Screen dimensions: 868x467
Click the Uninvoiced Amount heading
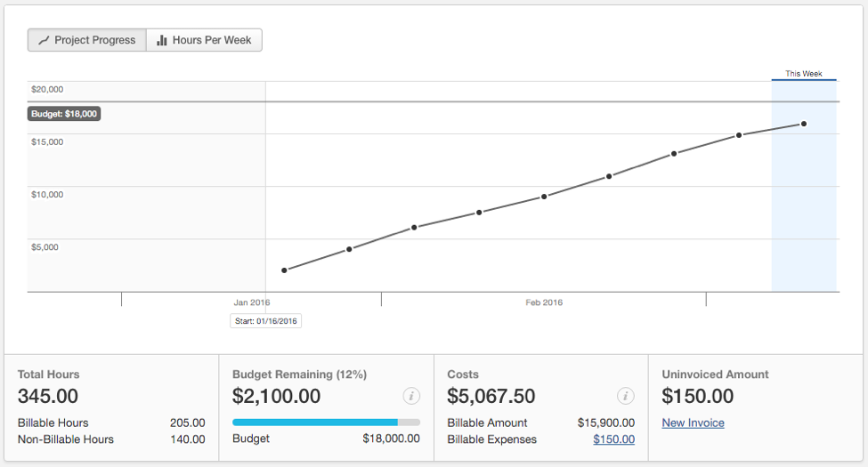[x=715, y=374]
